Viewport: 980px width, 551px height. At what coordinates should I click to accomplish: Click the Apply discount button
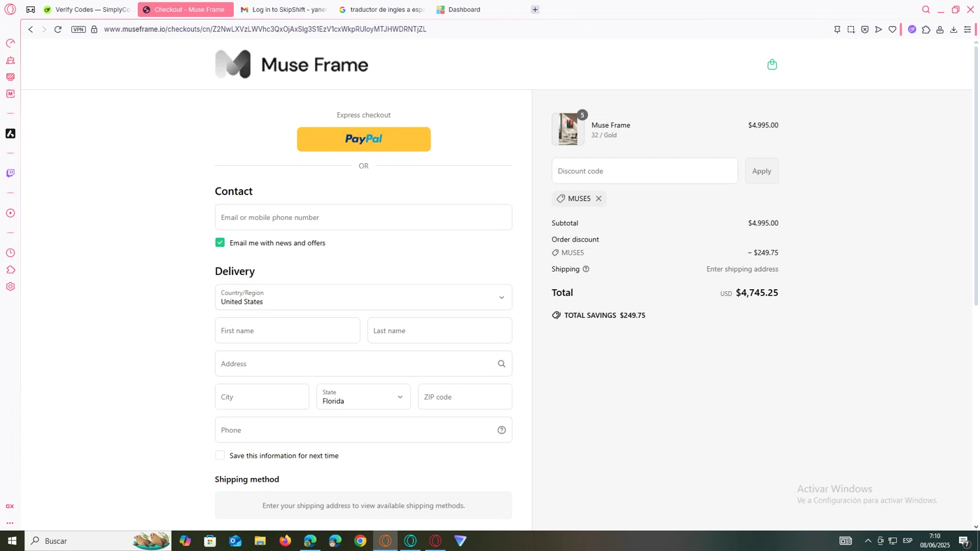pyautogui.click(x=761, y=171)
